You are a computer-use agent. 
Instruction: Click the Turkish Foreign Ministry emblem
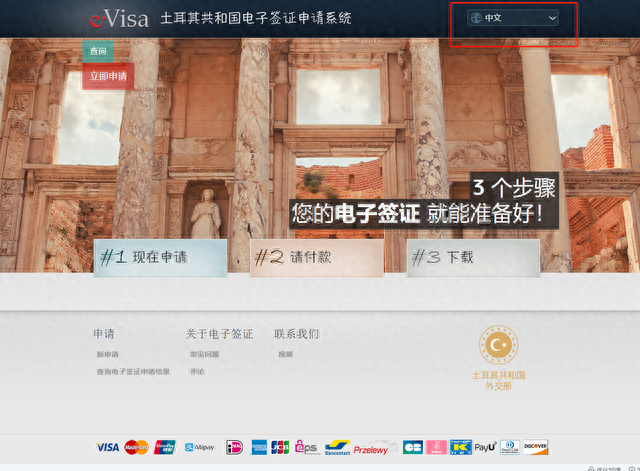tap(498, 345)
